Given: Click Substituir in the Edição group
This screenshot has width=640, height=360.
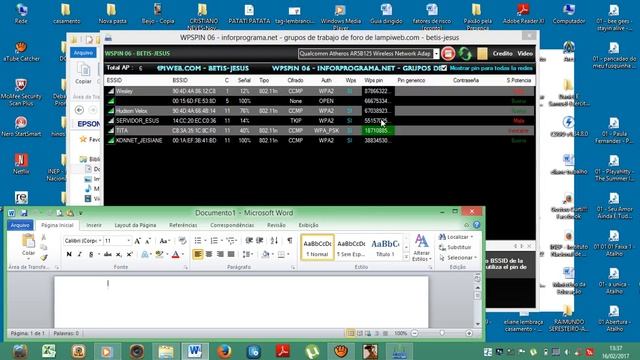Looking at the screenshot, I should (455, 247).
